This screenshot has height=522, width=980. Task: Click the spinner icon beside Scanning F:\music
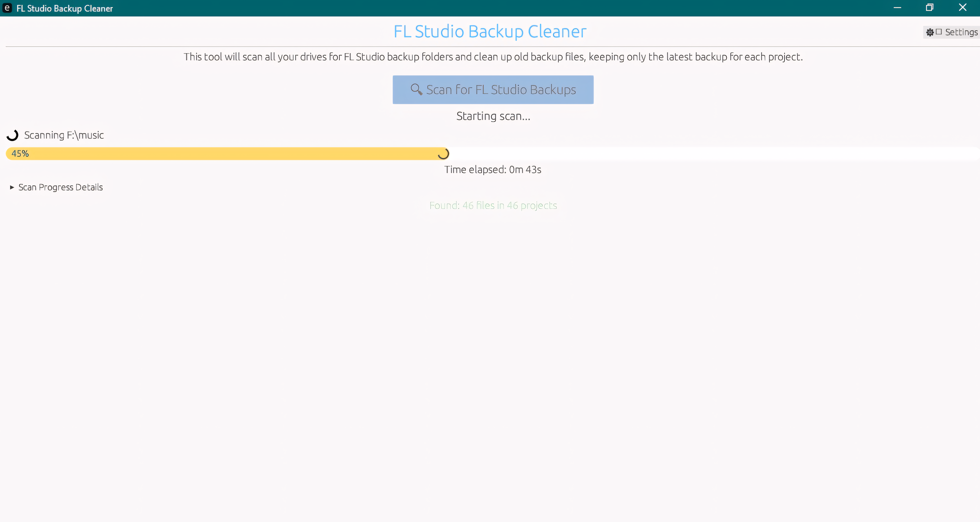(x=13, y=135)
